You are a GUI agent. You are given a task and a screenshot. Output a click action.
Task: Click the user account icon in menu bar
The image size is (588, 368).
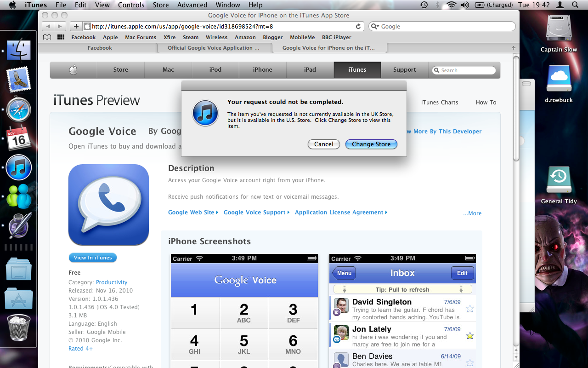pyautogui.click(x=560, y=5)
